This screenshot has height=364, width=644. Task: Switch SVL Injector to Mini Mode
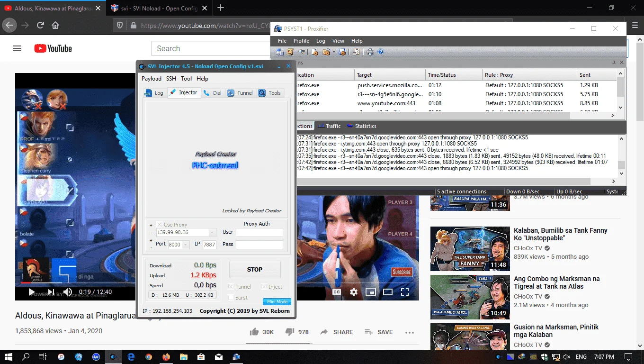(x=277, y=301)
